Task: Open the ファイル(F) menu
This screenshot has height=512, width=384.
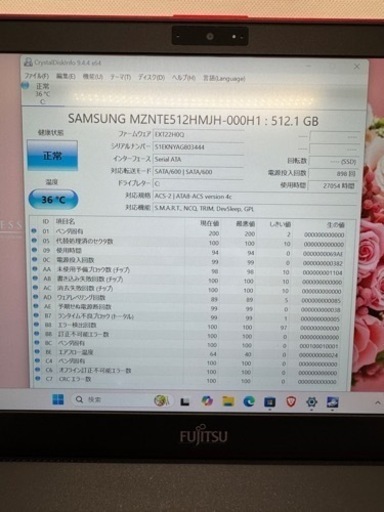Action: point(36,76)
